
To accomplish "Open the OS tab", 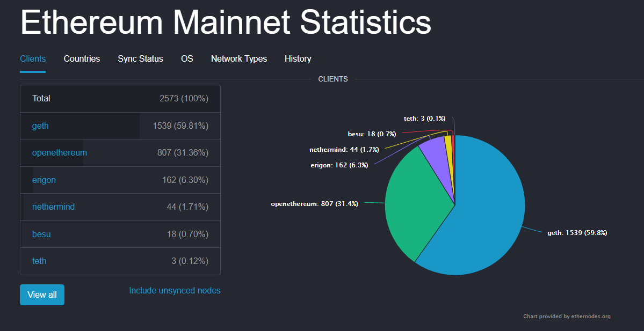I will click(187, 58).
